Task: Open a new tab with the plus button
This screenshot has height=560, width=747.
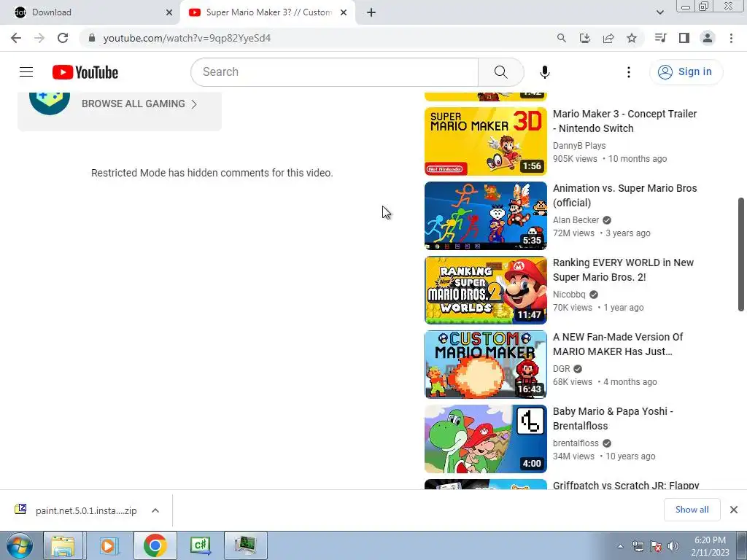Action: click(371, 13)
